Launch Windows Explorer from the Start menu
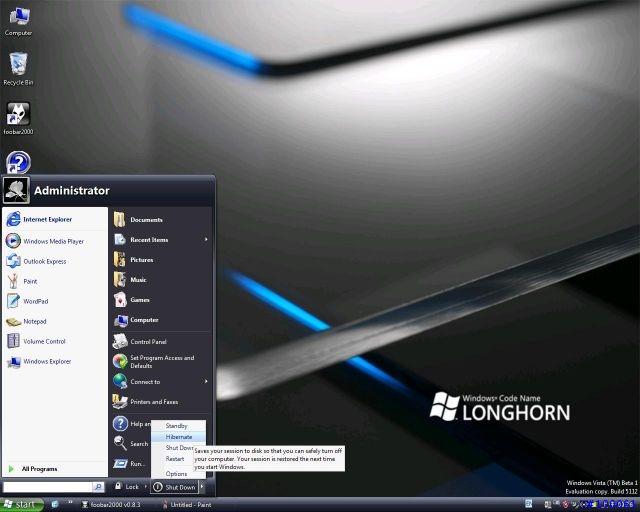 tap(55, 361)
